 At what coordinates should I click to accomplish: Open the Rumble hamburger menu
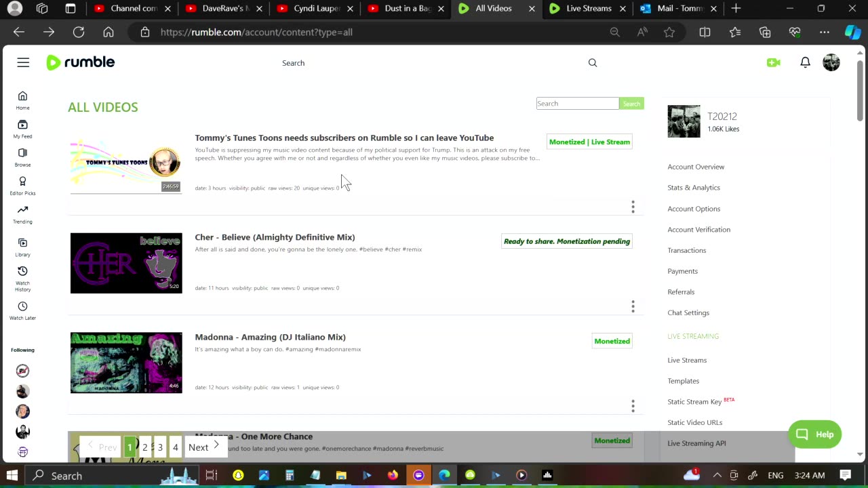pos(23,62)
